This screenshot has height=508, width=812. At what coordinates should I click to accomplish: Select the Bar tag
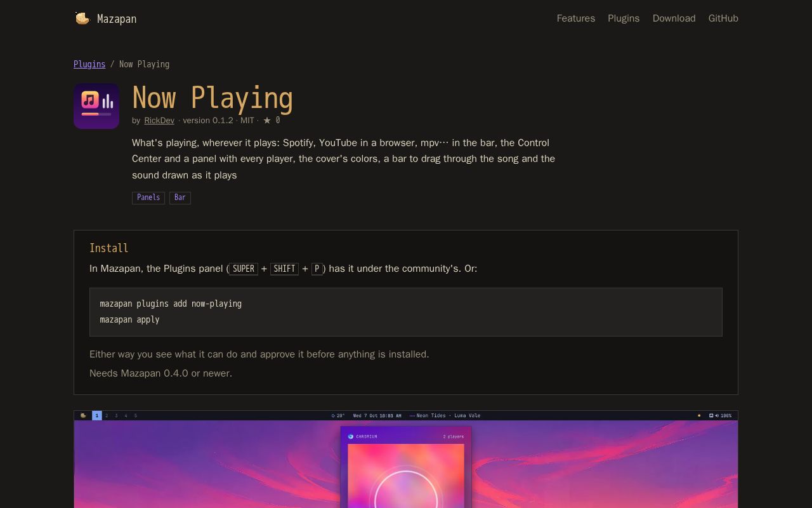[180, 197]
